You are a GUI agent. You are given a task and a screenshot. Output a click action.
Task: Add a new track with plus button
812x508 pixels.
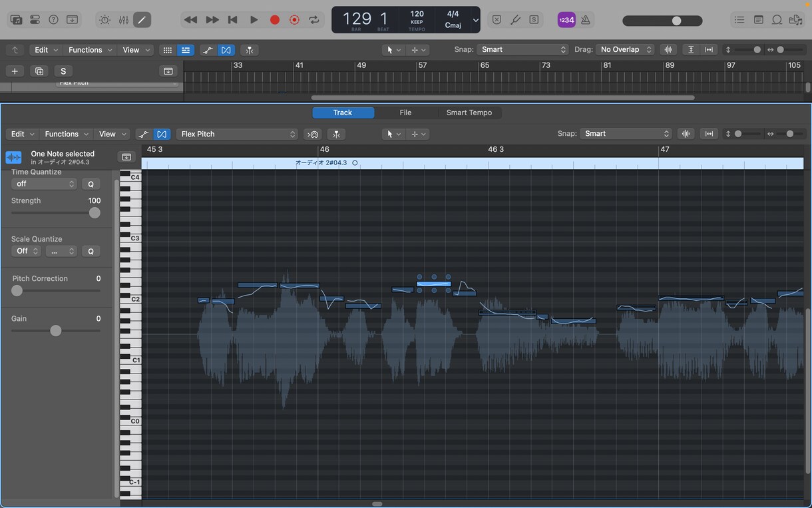15,71
